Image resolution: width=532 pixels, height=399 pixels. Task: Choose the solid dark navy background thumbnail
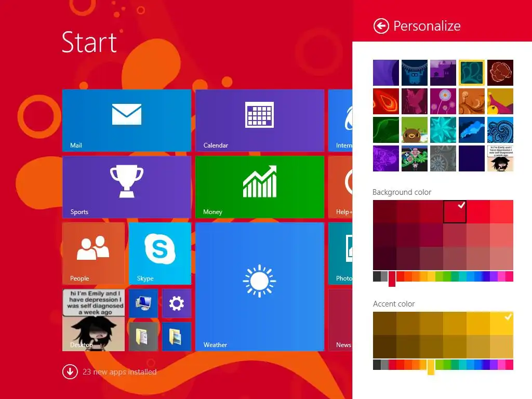point(471,158)
